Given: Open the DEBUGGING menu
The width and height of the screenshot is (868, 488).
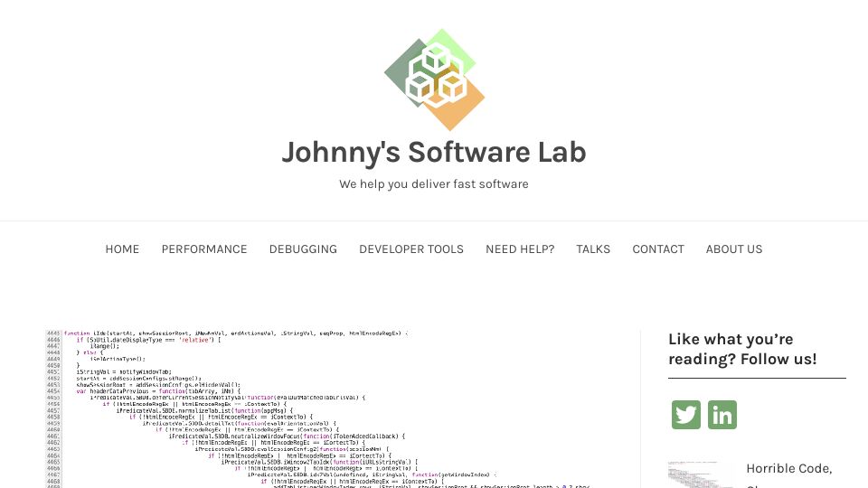Looking at the screenshot, I should click(x=303, y=249).
